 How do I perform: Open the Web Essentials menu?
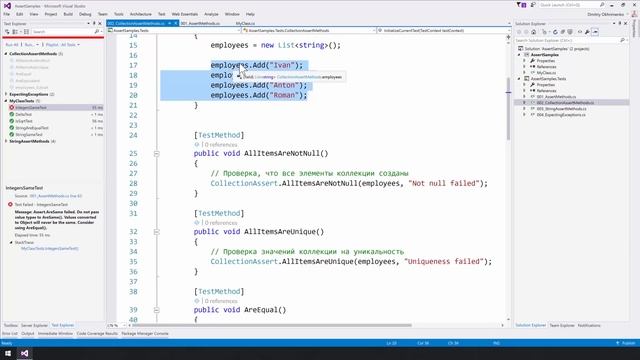click(184, 14)
